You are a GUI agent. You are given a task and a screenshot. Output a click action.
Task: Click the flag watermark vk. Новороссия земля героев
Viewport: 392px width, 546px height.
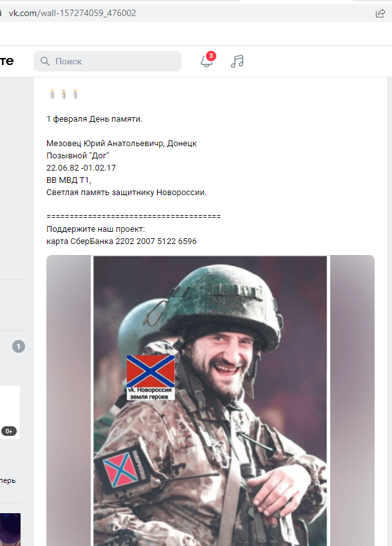click(151, 377)
